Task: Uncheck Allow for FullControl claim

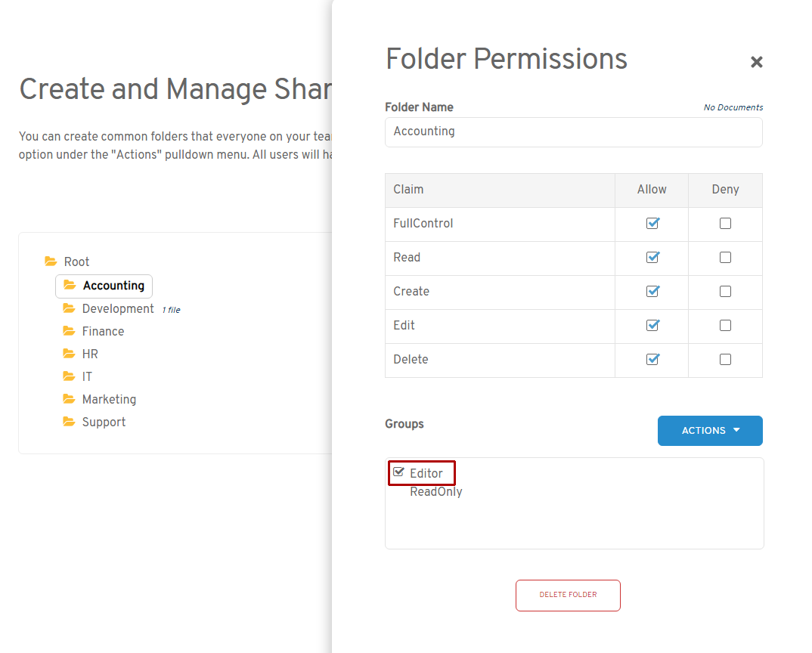Action: click(652, 224)
